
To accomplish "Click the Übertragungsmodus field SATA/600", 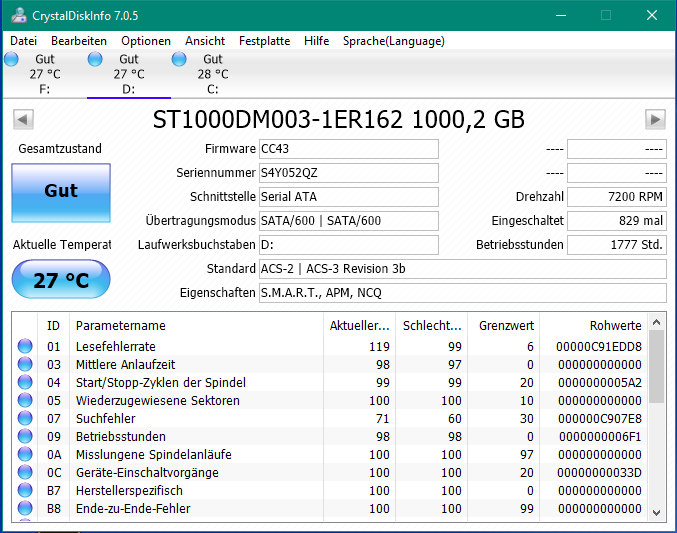I will click(x=349, y=221).
